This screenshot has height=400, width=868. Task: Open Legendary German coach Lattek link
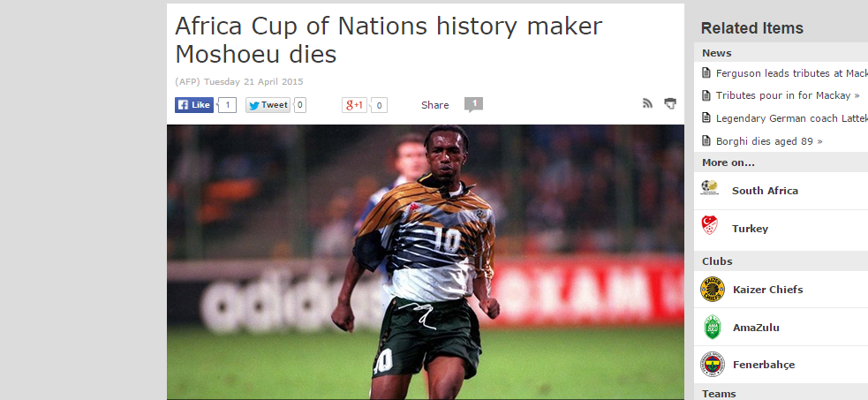point(791,118)
